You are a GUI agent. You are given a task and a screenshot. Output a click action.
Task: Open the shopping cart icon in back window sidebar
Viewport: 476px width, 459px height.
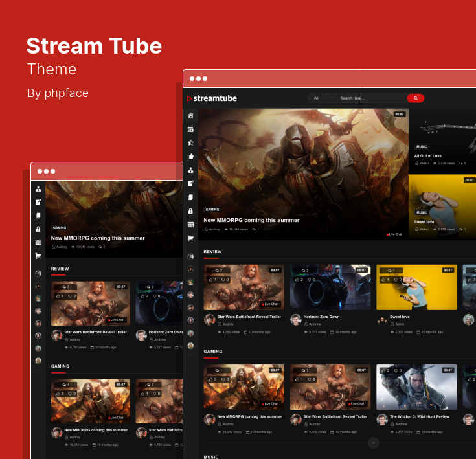(x=38, y=256)
